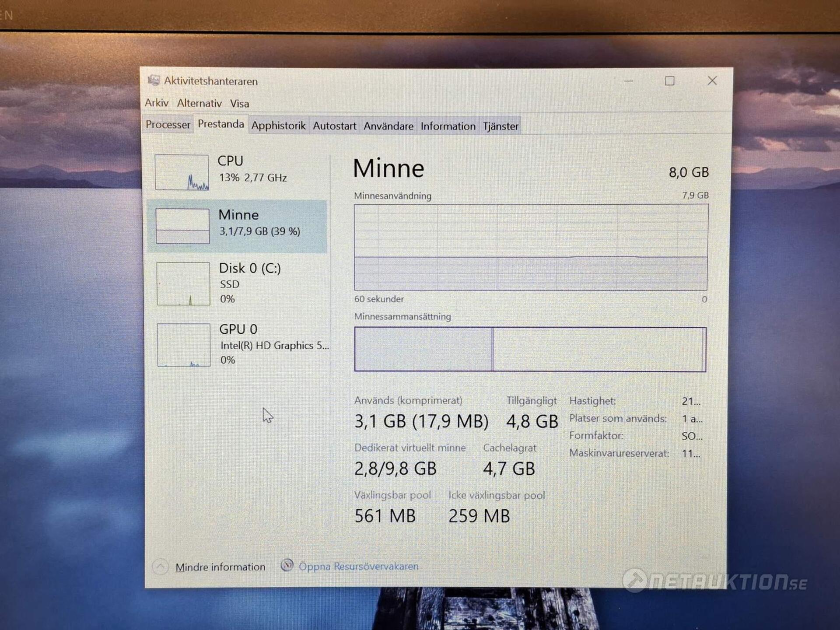Screen dimensions: 840x630
Task: Click the Minnessammansättning composition bar
Action: (x=530, y=349)
